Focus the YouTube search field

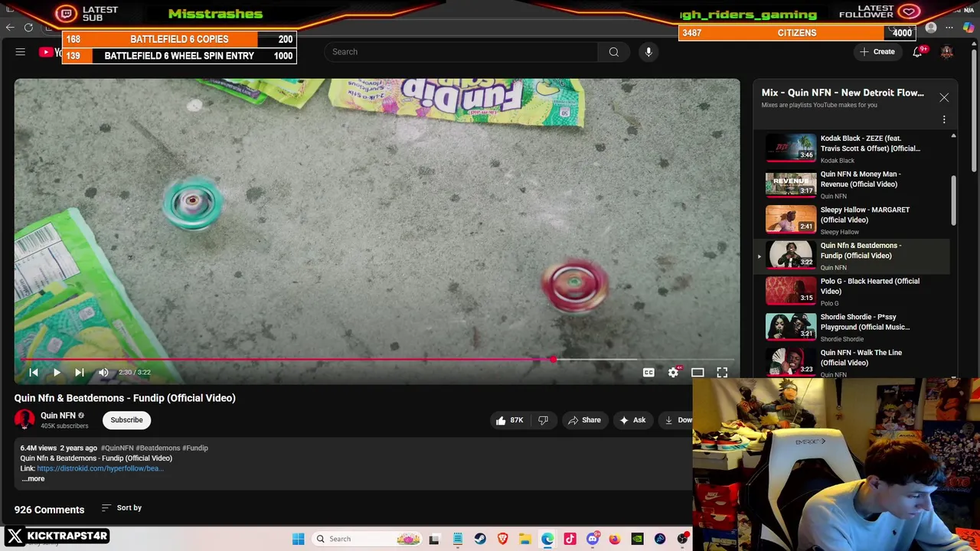(x=461, y=52)
